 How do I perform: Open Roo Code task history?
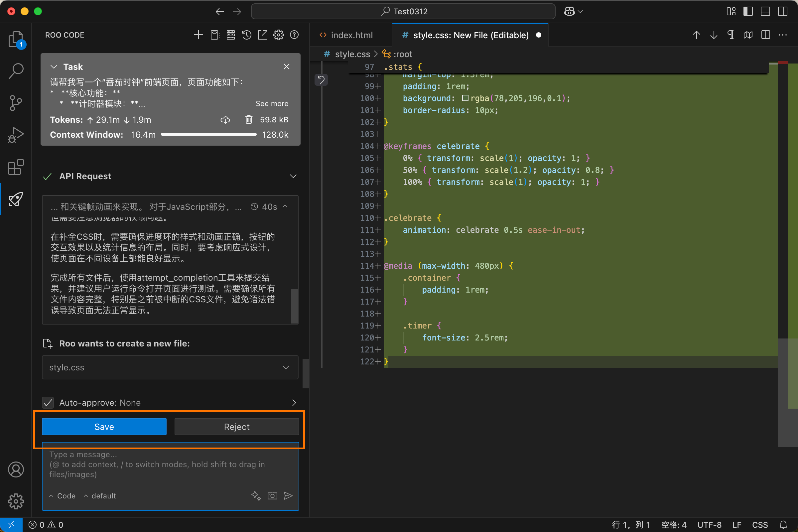pyautogui.click(x=247, y=35)
